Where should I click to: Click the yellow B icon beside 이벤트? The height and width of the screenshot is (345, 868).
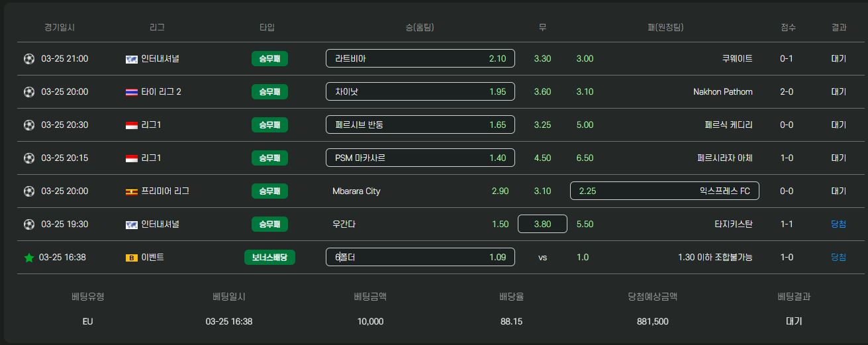[x=131, y=258]
